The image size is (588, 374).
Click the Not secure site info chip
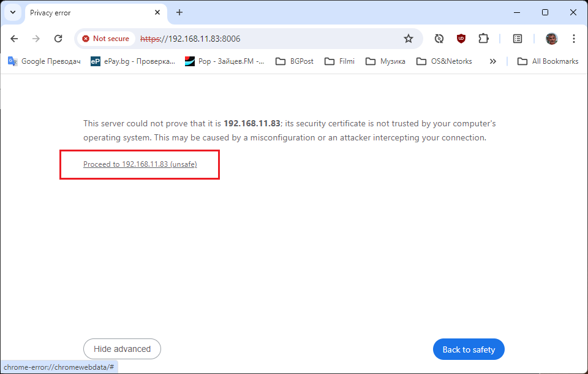tap(106, 39)
